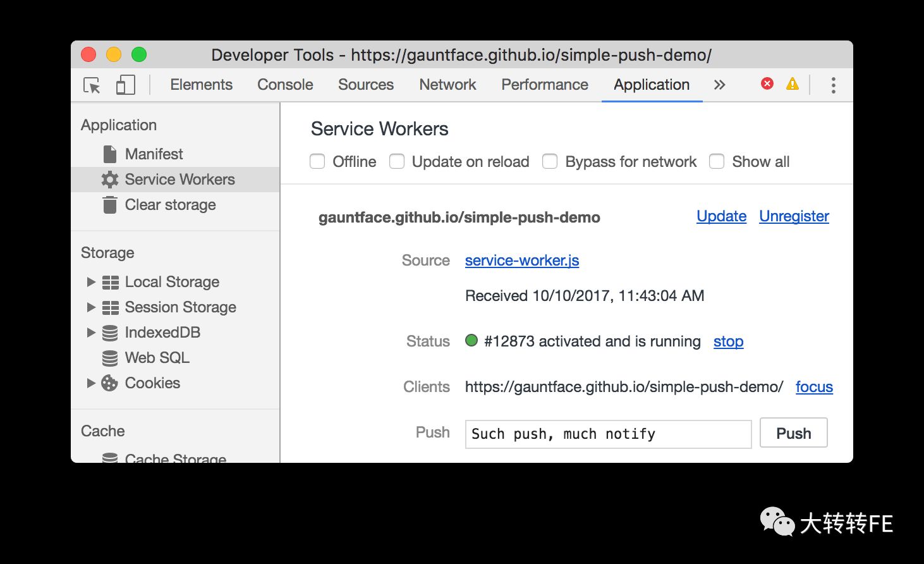Click the red error indicator icon
924x564 pixels.
(767, 83)
